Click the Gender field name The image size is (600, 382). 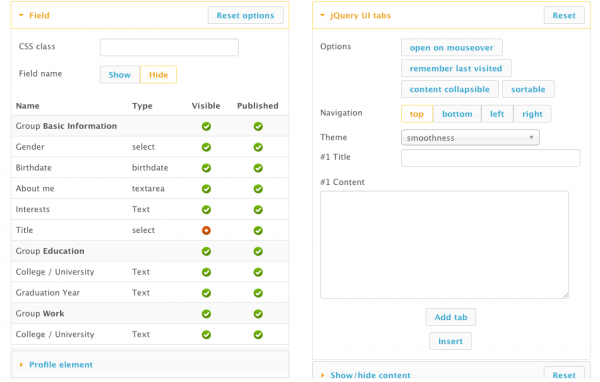point(30,147)
